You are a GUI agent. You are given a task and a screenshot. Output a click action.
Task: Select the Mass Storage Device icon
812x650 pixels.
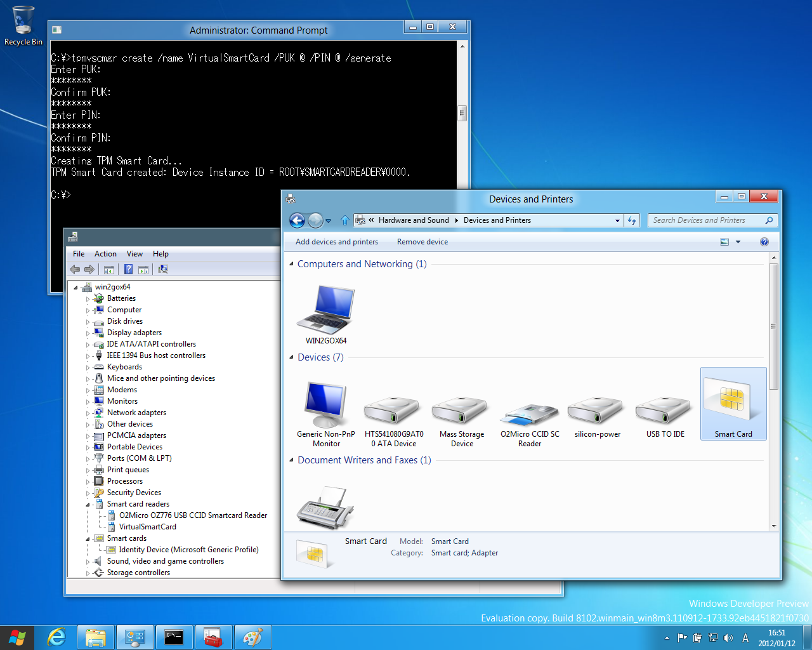pos(462,420)
